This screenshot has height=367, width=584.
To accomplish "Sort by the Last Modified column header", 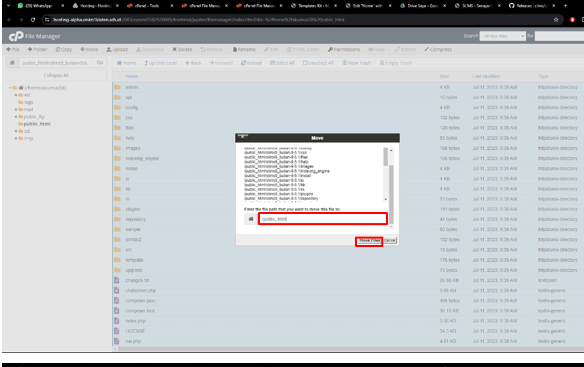I will pos(486,76).
